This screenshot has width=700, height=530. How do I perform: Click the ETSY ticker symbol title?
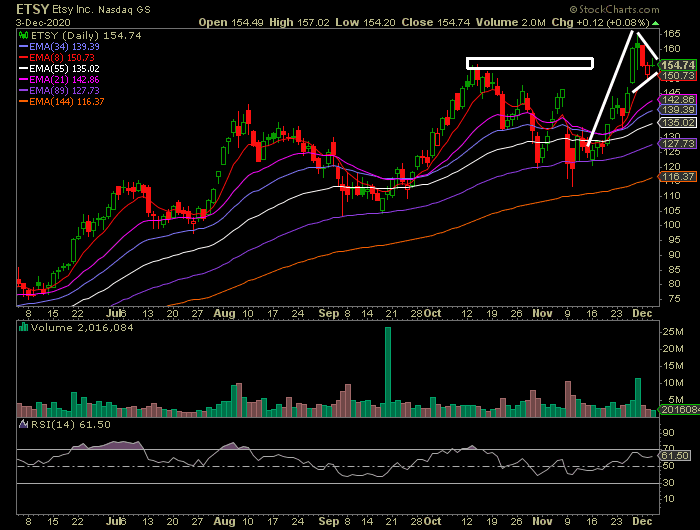33,9
